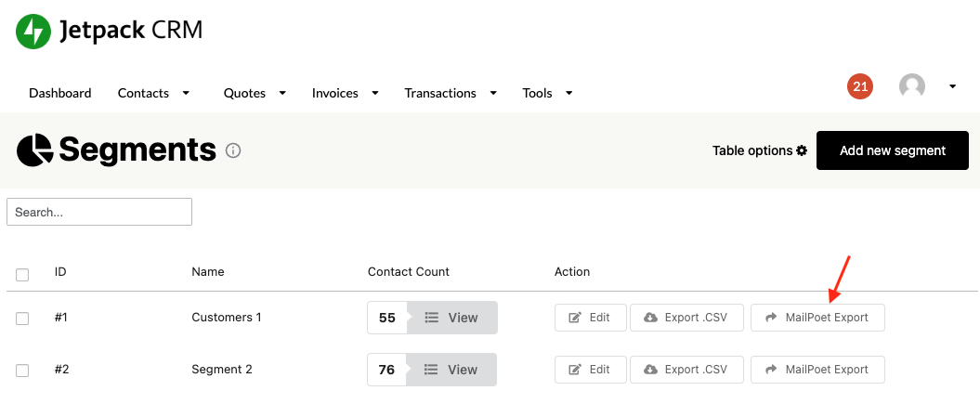Viewport: 980px width, 404px height.
Task: View contacts in Segment 2
Action: point(451,370)
